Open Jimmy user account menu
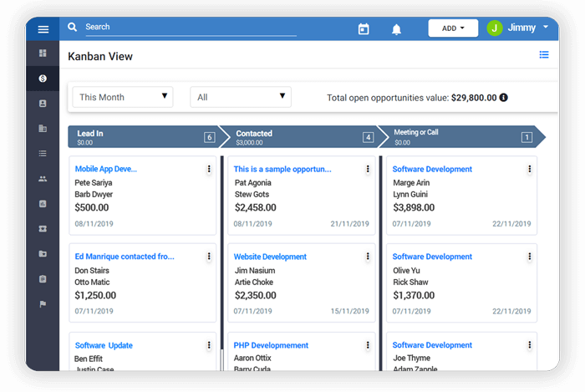 click(x=518, y=28)
